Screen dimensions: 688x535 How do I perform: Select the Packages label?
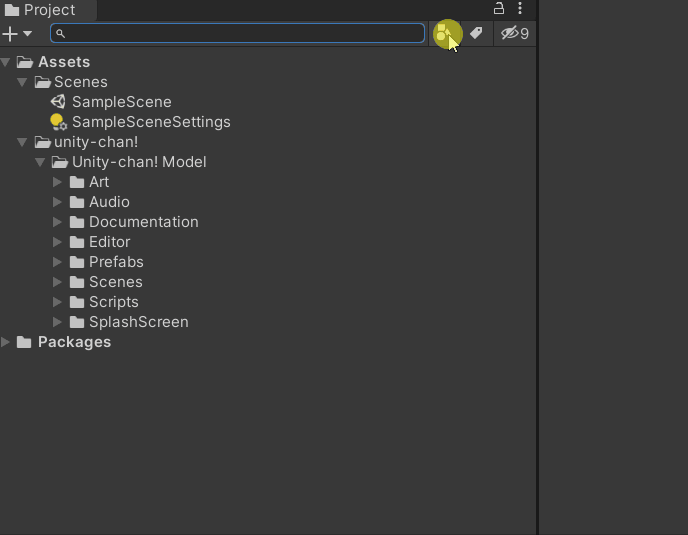click(x=75, y=342)
